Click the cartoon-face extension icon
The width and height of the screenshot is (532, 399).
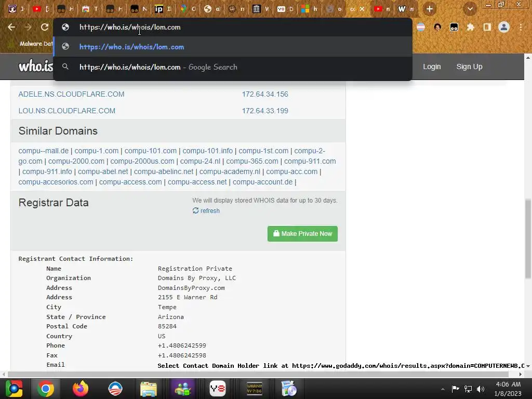coord(437,27)
